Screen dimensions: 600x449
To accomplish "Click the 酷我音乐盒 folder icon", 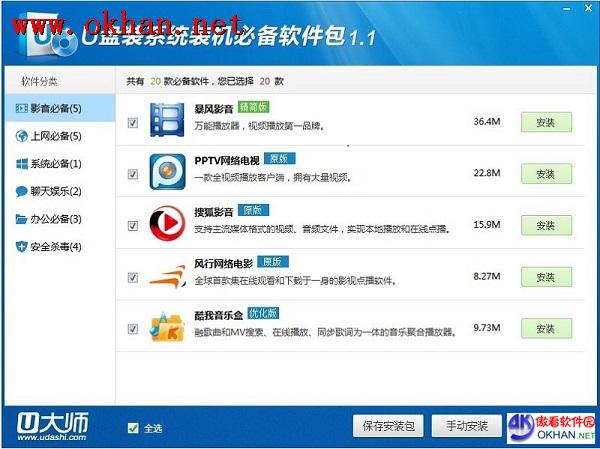I will [x=167, y=327].
